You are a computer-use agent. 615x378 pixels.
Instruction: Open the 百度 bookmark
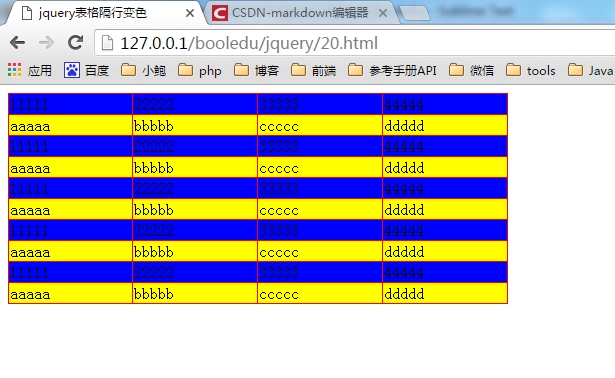click(86, 71)
